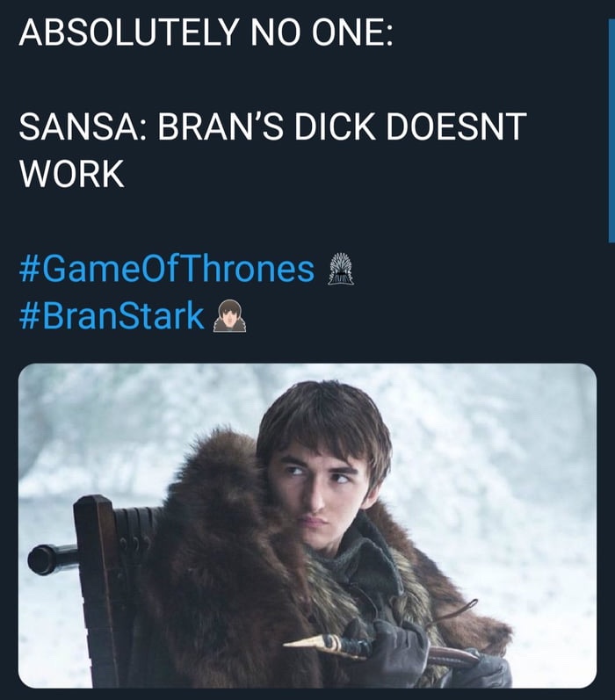Image resolution: width=615 pixels, height=700 pixels.
Task: Click the Bran face emoji icon
Action: [229, 315]
